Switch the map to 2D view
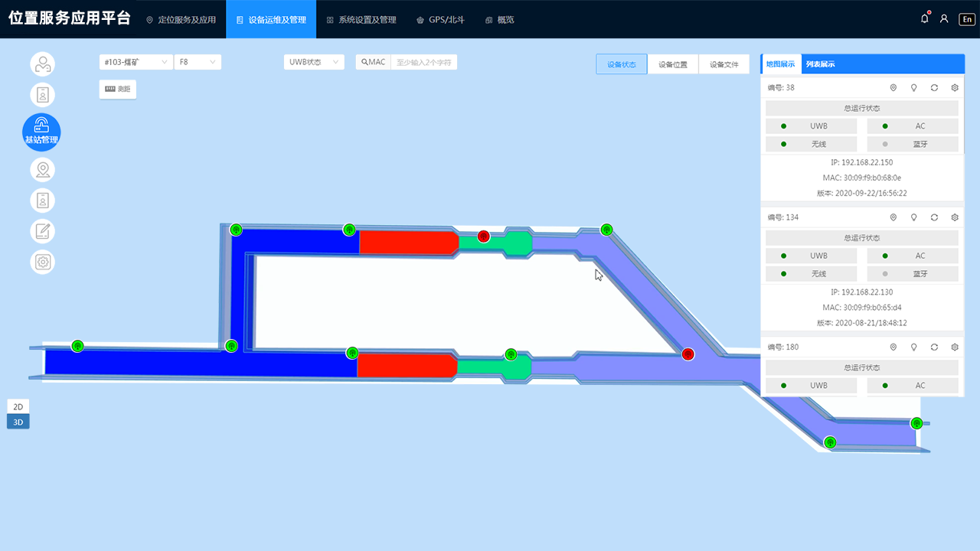Viewport: 980px width, 551px height. [18, 407]
